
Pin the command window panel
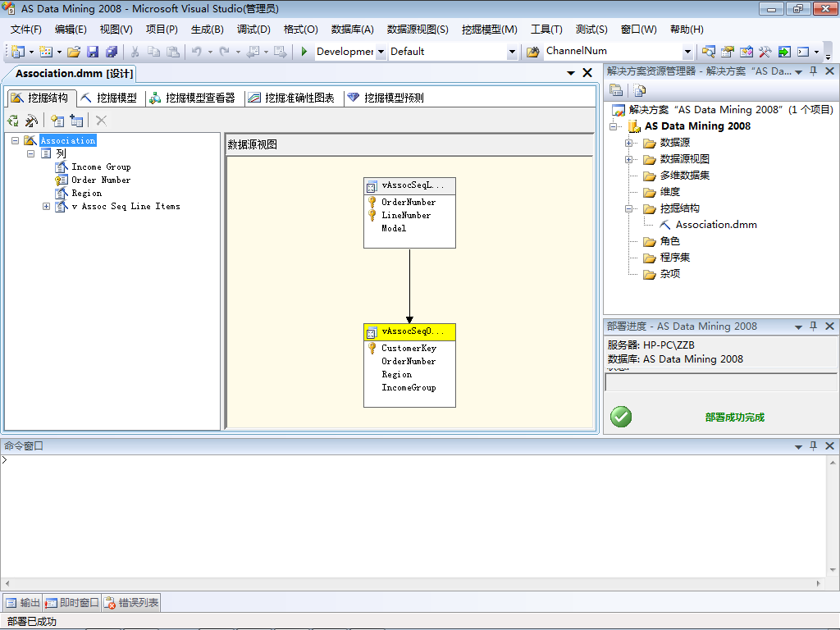tap(813, 445)
